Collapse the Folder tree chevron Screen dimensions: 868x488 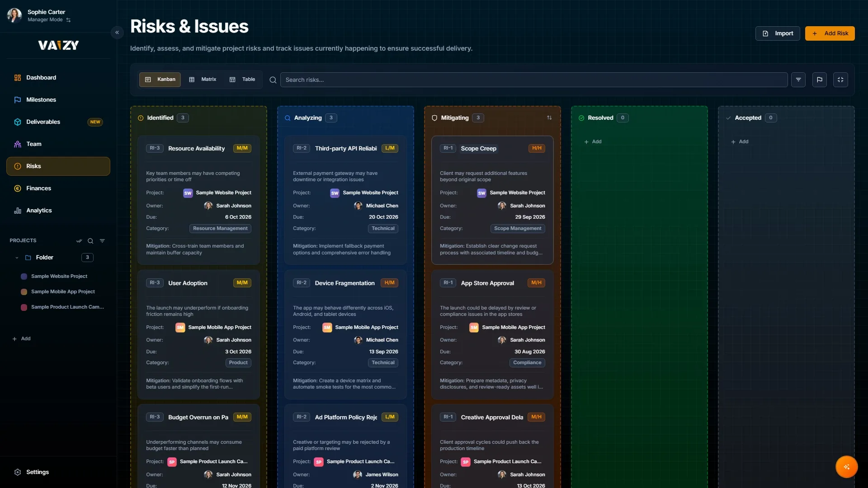(x=17, y=258)
